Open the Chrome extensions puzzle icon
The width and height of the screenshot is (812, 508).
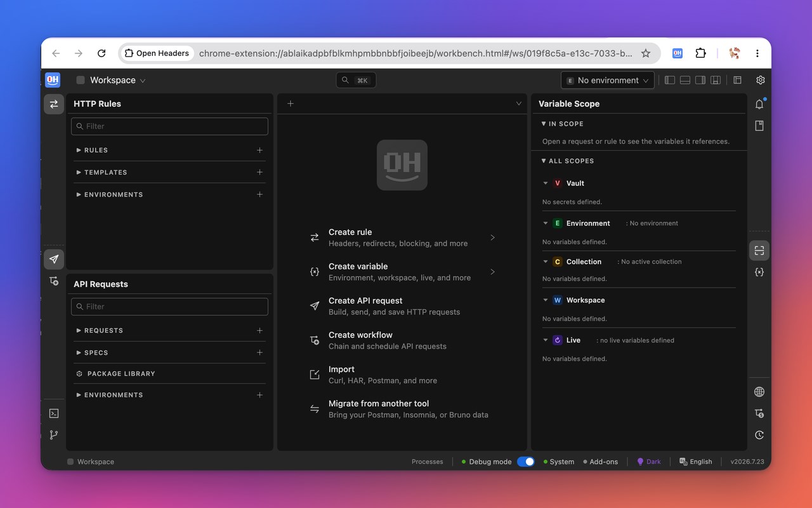tap(700, 53)
